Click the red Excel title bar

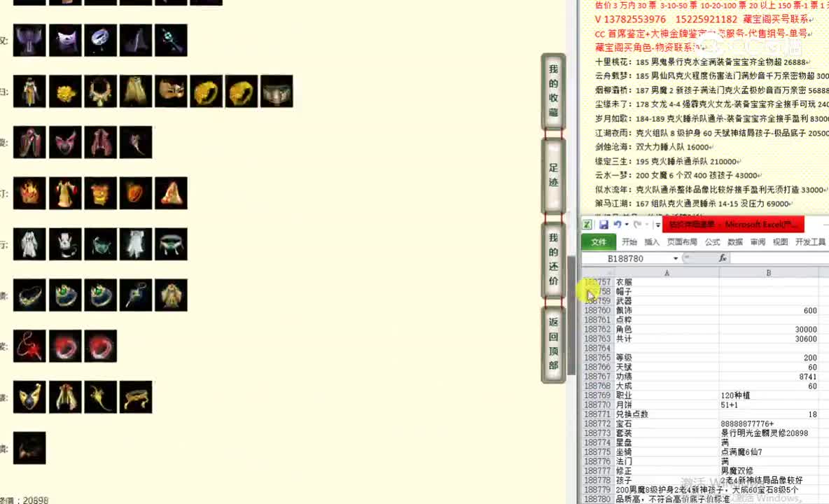(733, 224)
